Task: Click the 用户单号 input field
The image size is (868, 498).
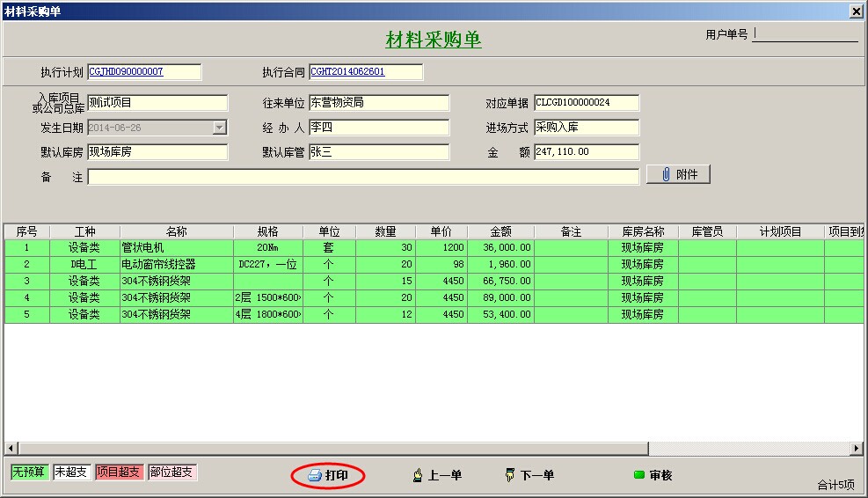Action: coord(805,34)
